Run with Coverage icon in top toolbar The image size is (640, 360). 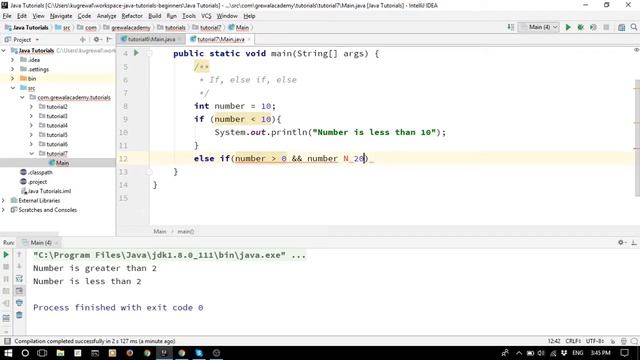pos(593,27)
